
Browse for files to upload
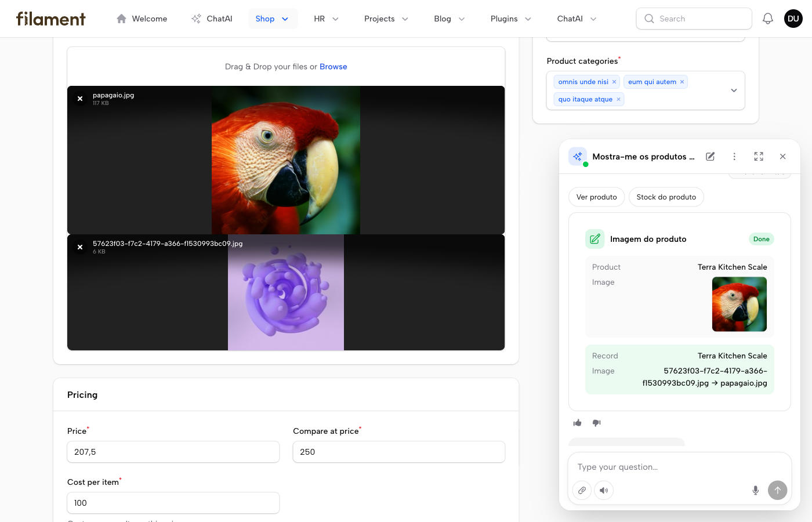point(333,67)
